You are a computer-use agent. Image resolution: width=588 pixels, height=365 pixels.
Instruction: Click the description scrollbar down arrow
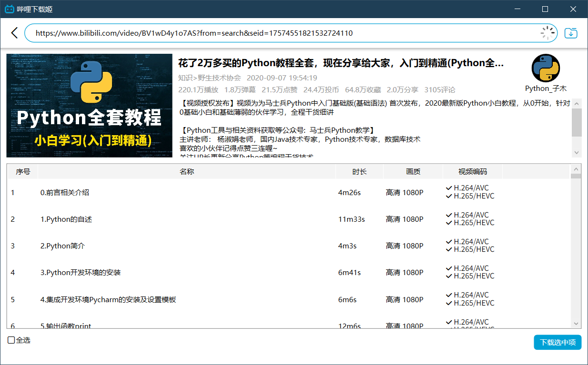[x=577, y=153]
